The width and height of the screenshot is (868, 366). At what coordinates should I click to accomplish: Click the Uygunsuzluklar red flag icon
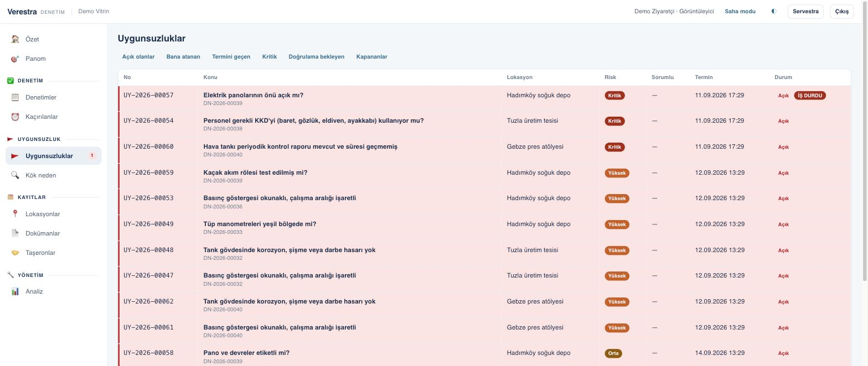15,156
